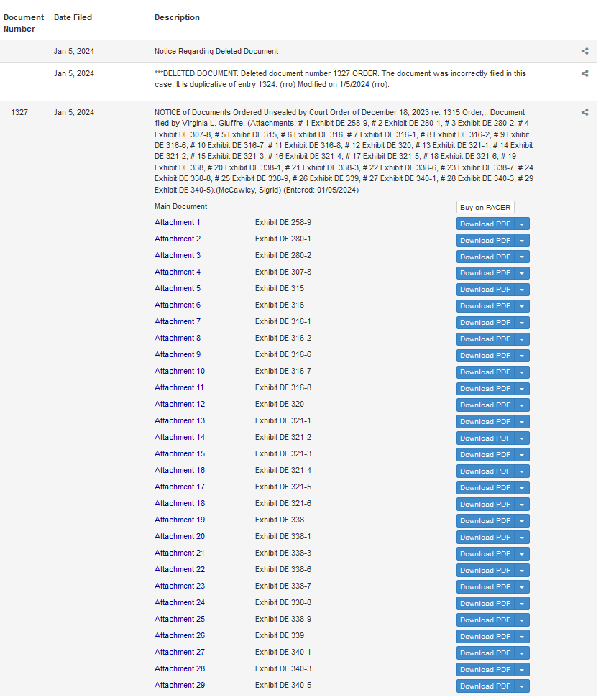The height and width of the screenshot is (700, 606).
Task: Open download dropdown arrow for Attachment 2
Action: 522,241
